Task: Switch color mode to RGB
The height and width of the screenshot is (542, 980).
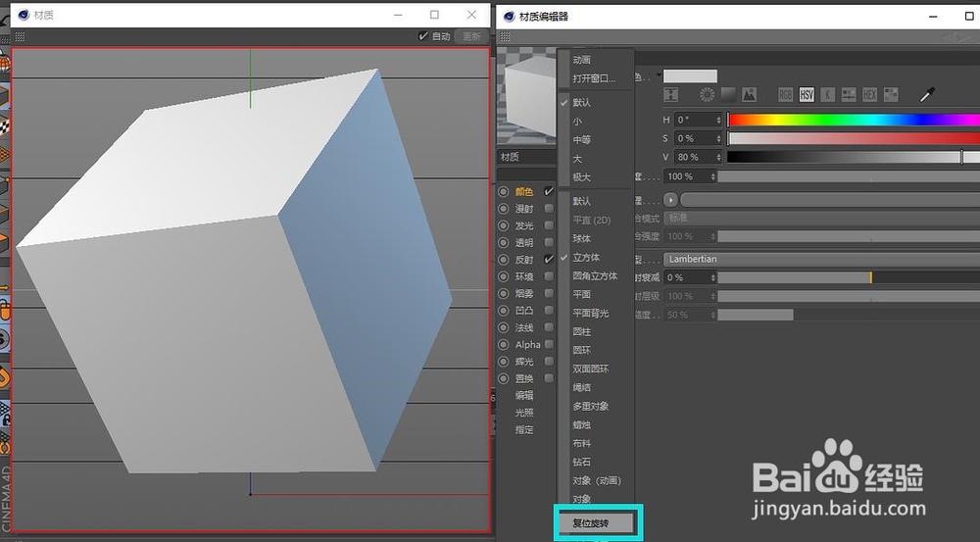Action: click(x=785, y=95)
